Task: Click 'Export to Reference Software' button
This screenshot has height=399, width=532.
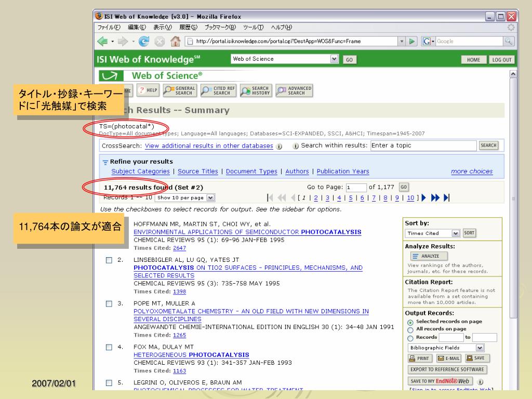Action: coord(447,369)
